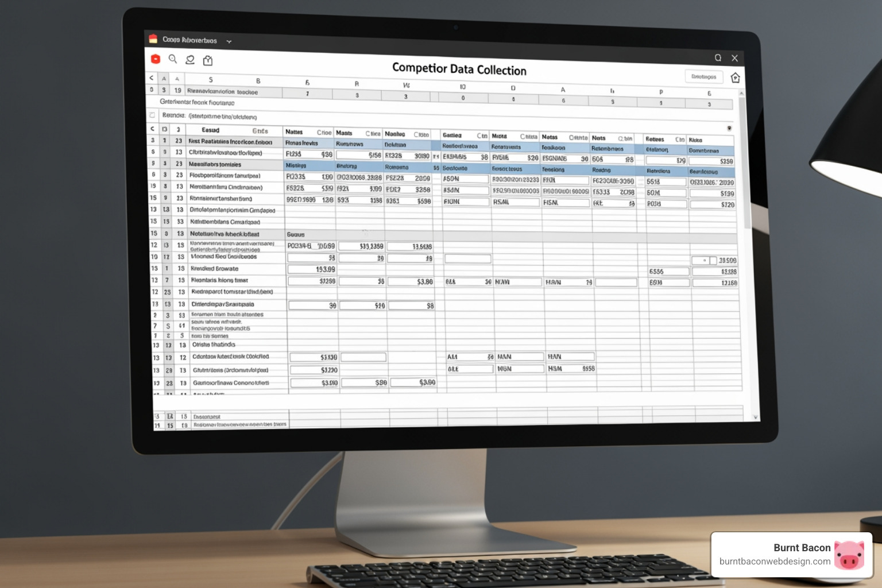Select the Misiings blue header cell

[309, 165]
